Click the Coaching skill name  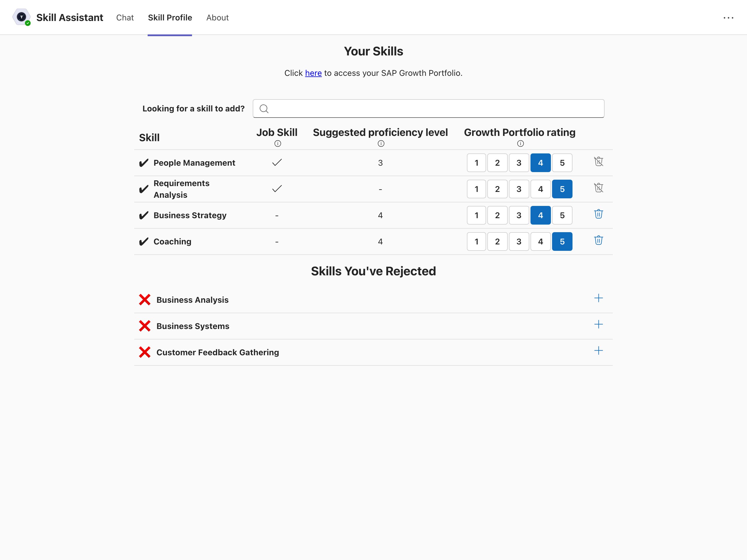coord(172,242)
